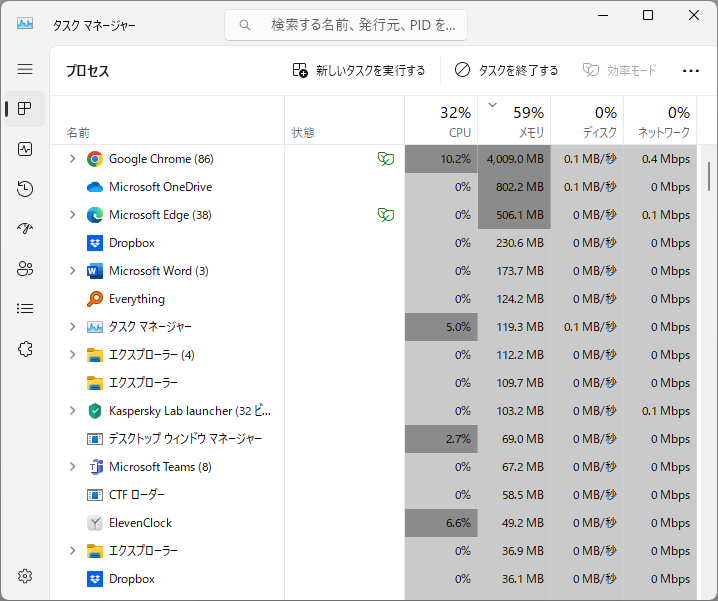
Task: Click the Microsoft OneDrive cloud icon
Action: pyautogui.click(x=95, y=187)
